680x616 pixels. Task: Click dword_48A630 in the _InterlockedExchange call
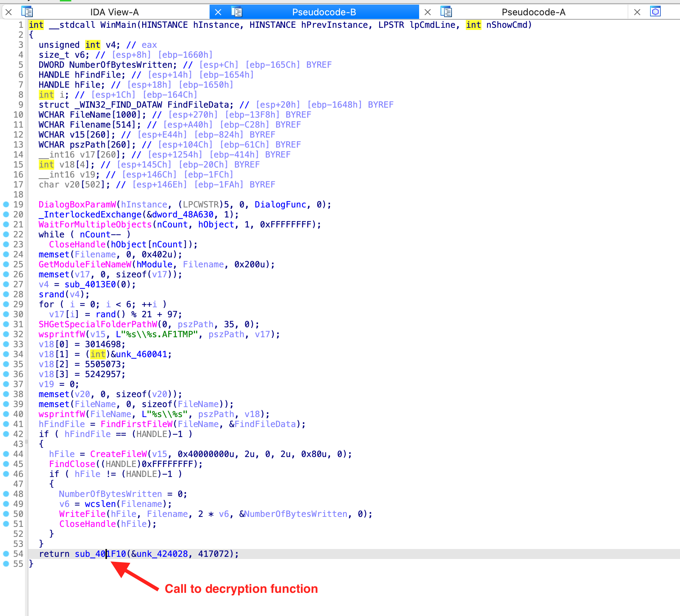(x=182, y=214)
